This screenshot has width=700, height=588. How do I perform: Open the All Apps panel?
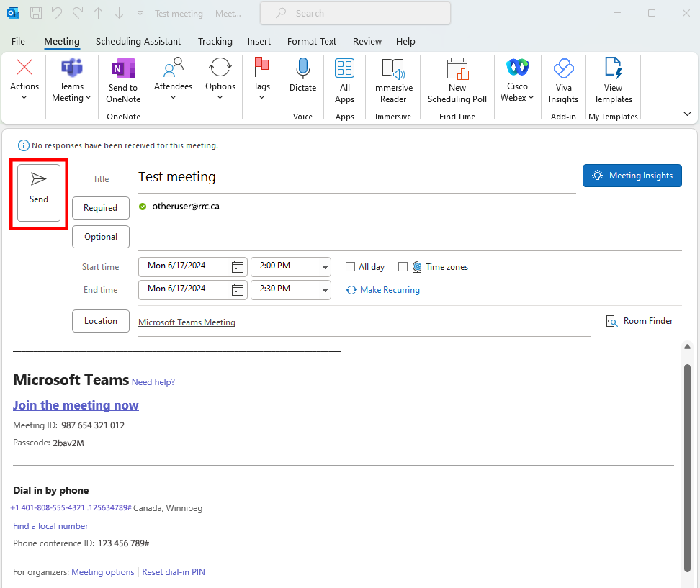pyautogui.click(x=344, y=81)
